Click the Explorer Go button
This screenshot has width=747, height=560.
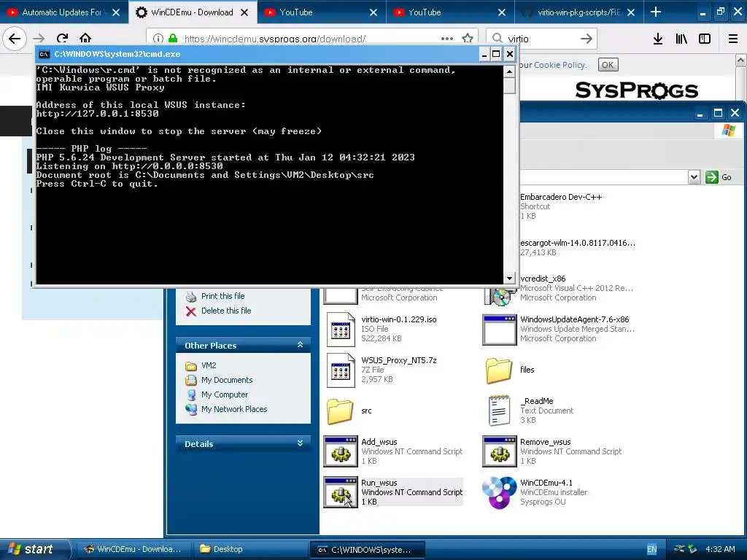point(719,177)
